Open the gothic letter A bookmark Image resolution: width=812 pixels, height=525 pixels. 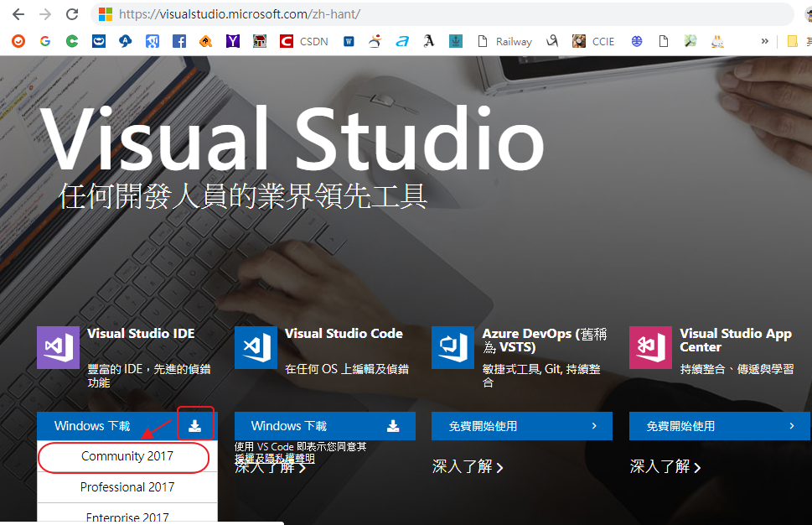(x=429, y=41)
